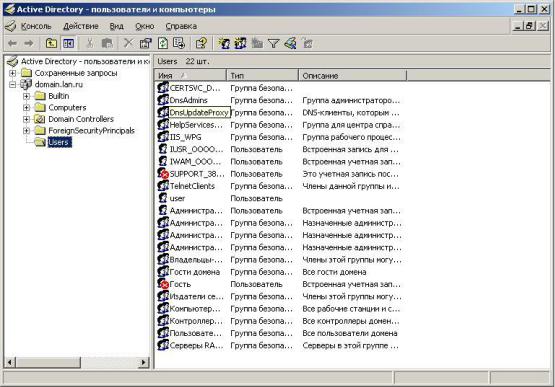Image resolution: width=555 pixels, height=387 pixels.
Task: Click the Cut scissors toolbar icon
Action: [x=90, y=44]
